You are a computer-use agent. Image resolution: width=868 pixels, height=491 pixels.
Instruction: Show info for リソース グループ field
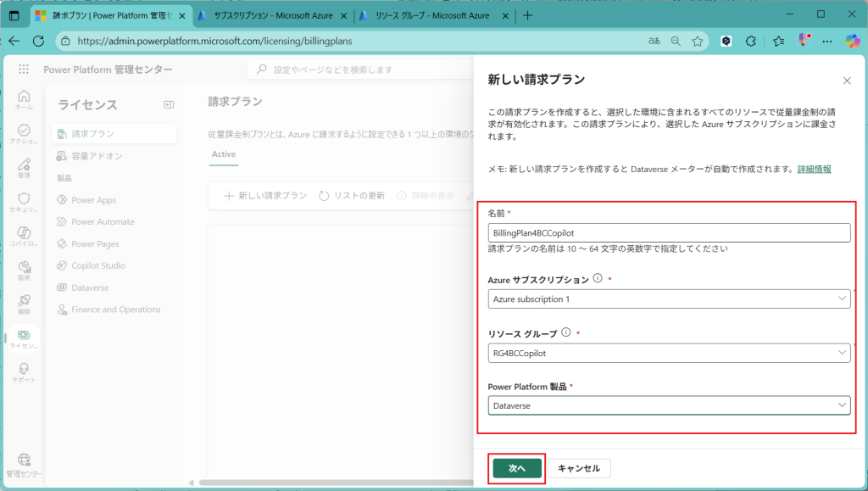565,332
